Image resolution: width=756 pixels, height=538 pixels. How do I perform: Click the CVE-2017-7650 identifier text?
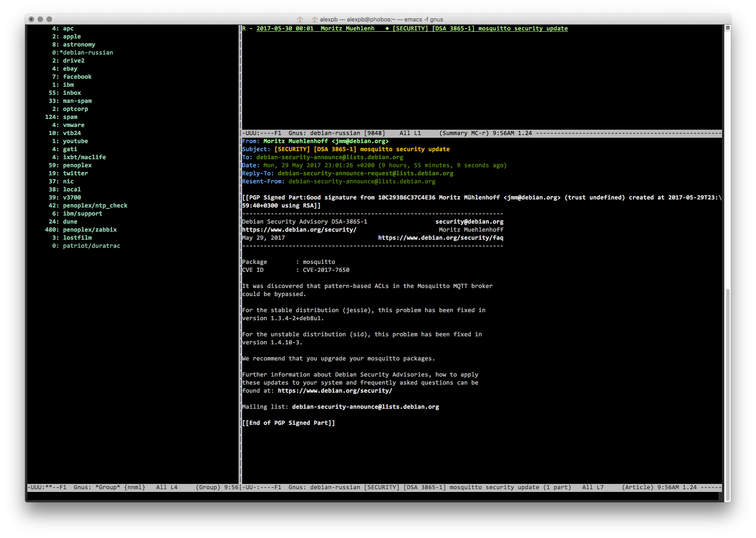click(326, 270)
